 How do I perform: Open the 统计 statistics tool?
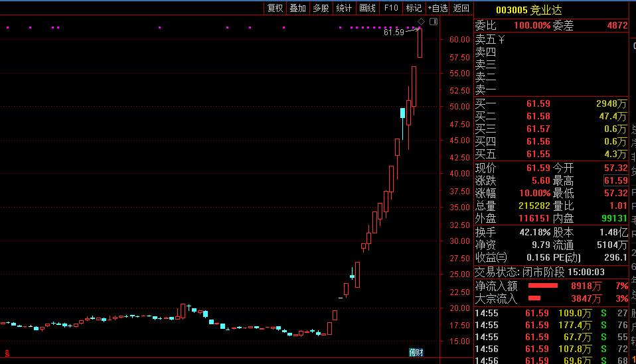pos(344,8)
